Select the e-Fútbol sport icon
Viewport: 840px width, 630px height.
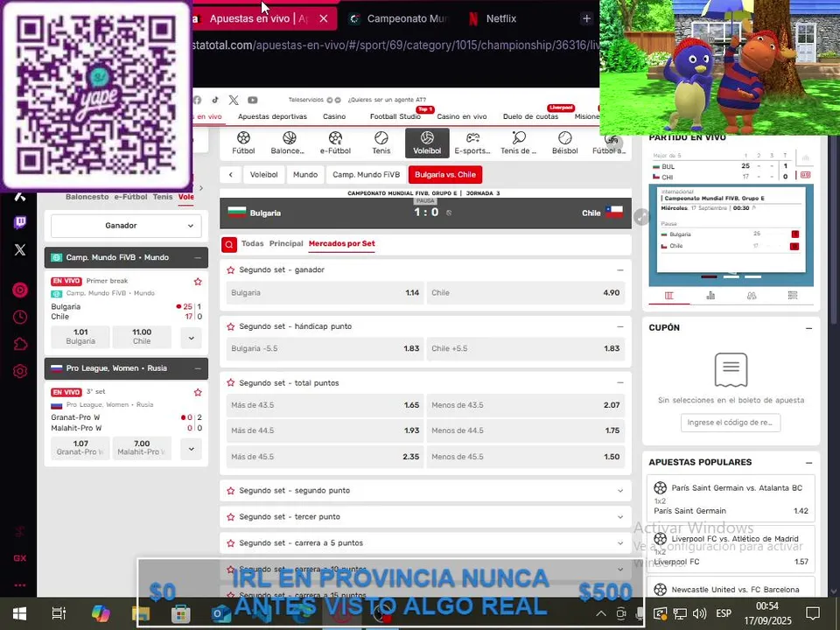(x=335, y=143)
